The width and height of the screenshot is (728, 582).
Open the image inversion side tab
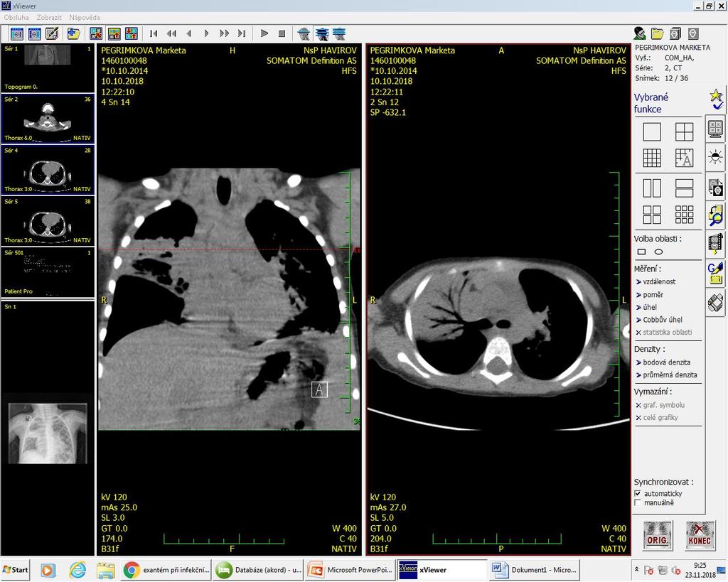[x=716, y=188]
